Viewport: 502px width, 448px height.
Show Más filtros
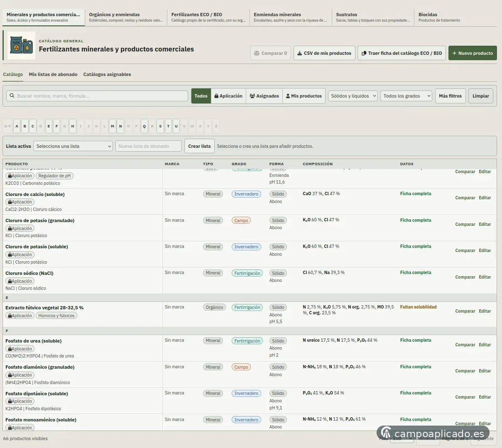click(x=450, y=96)
